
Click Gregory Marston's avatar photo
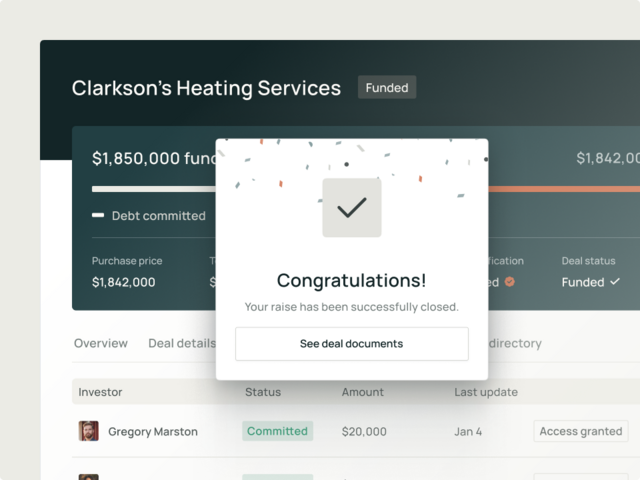[89, 431]
